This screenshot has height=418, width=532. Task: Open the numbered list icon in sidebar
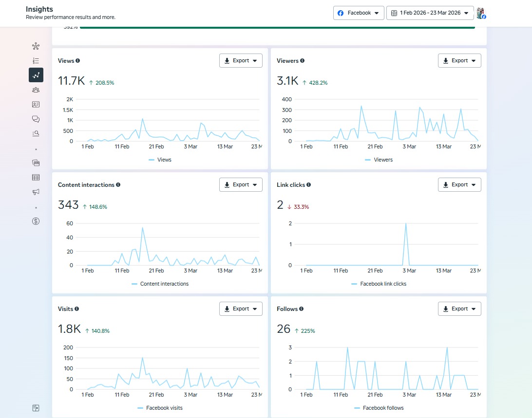(x=36, y=61)
